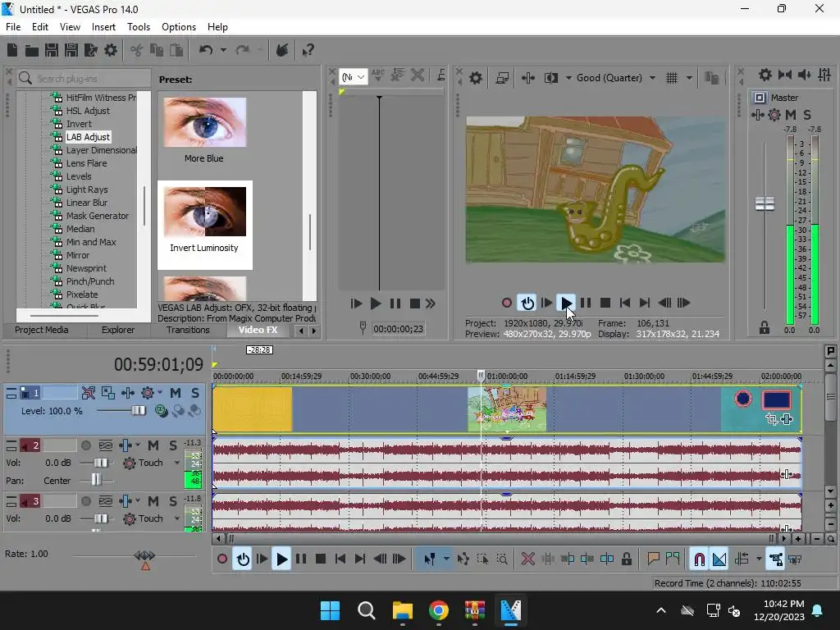
Task: Click the Play button in the video preview
Action: 566,303
